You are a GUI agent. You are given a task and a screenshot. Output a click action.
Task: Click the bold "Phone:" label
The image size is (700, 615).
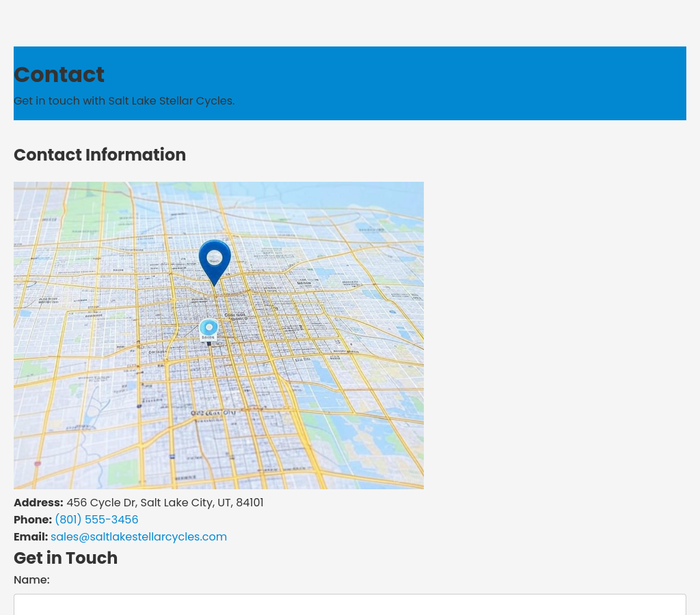point(33,520)
